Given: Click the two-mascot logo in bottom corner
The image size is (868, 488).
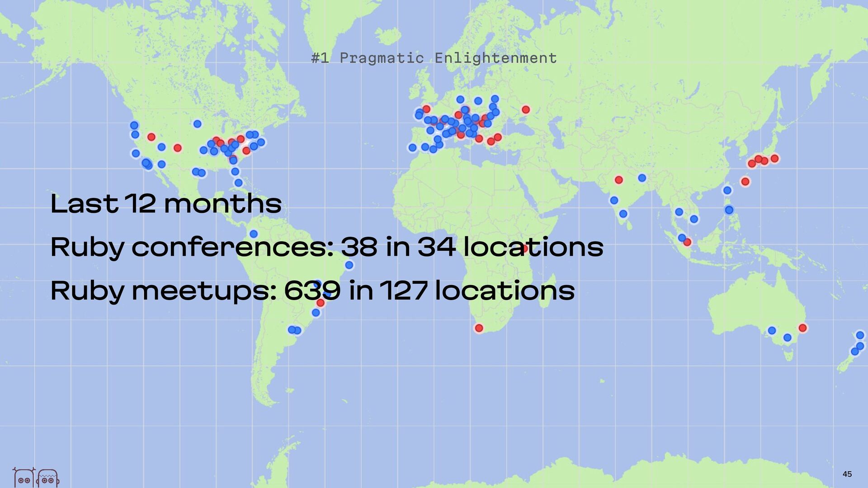Looking at the screenshot, I should point(35,477).
